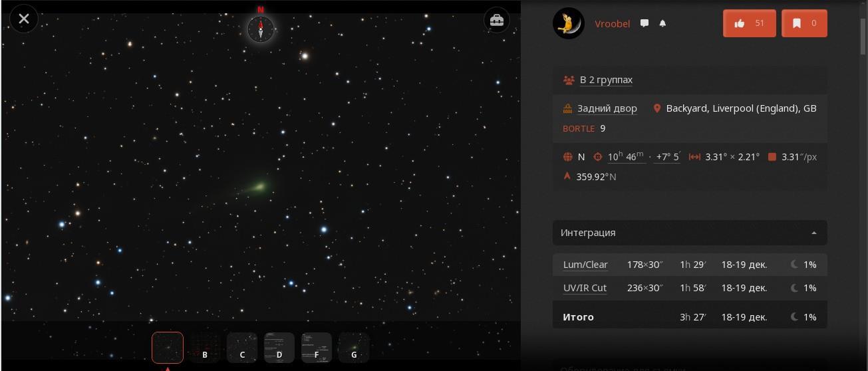The image size is (868, 371).
Task: Click the message icon next to Vroobel
Action: [645, 23]
